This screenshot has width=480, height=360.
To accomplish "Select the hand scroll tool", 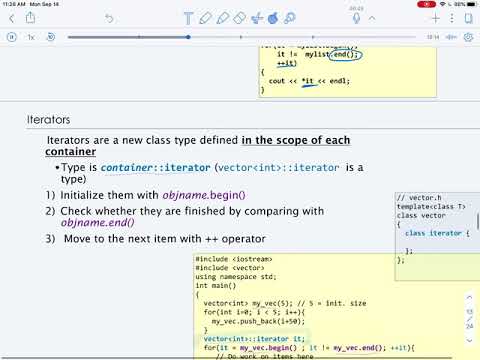I will point(273,18).
